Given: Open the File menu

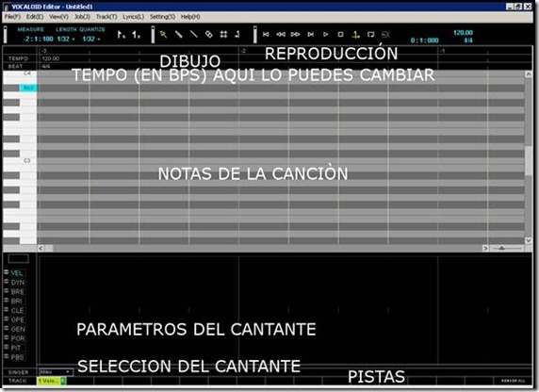Looking at the screenshot, I should tap(12, 17).
